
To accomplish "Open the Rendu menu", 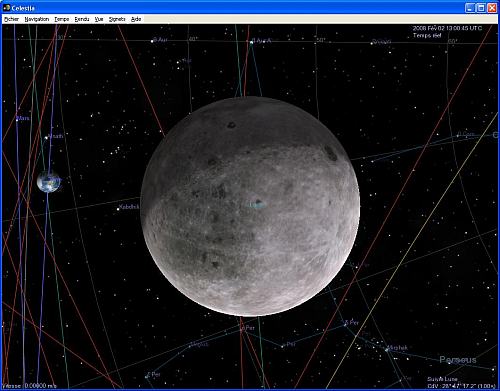I will 82,19.
